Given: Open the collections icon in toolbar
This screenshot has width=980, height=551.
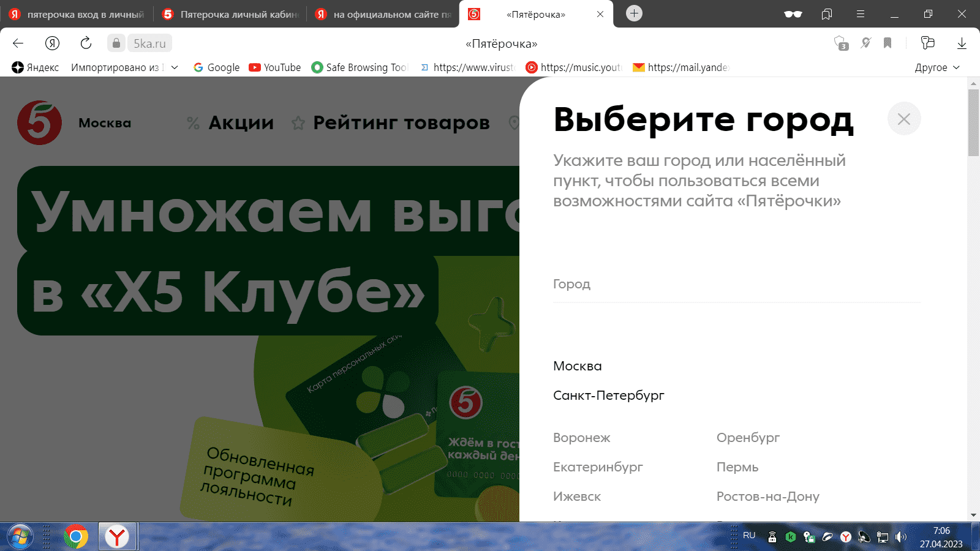Looking at the screenshot, I should pos(928,43).
